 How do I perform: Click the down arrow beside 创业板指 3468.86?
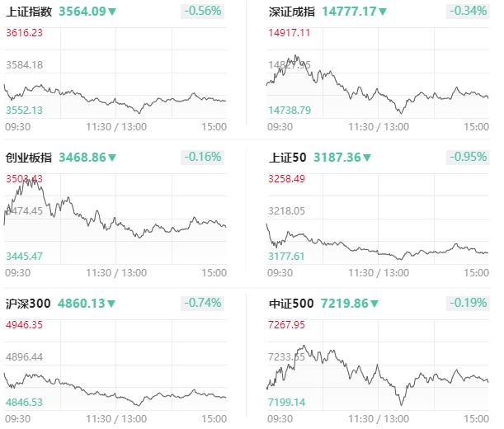tap(112, 158)
